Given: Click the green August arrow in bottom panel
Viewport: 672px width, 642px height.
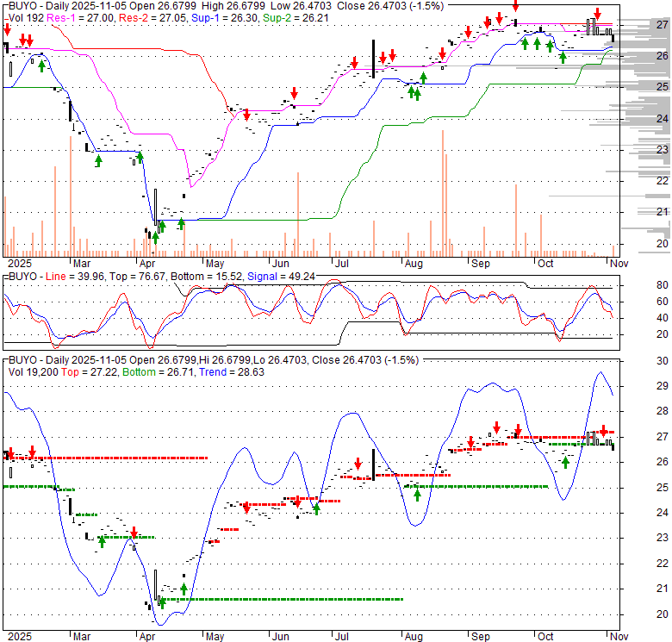Looking at the screenshot, I should pos(417,495).
